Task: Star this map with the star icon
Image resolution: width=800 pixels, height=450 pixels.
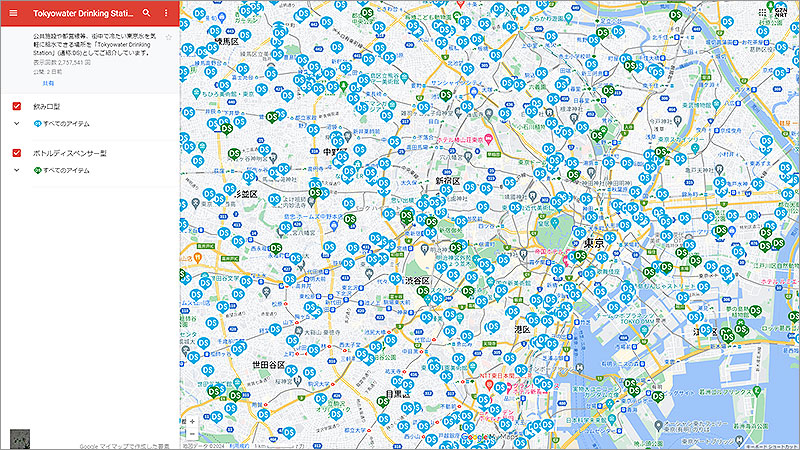Action: point(169,37)
